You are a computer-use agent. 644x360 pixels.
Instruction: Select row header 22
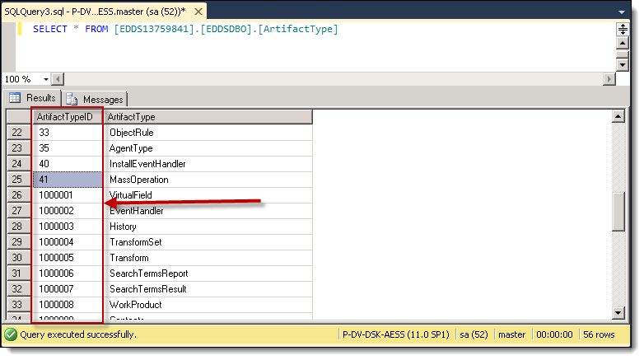pyautogui.click(x=19, y=133)
